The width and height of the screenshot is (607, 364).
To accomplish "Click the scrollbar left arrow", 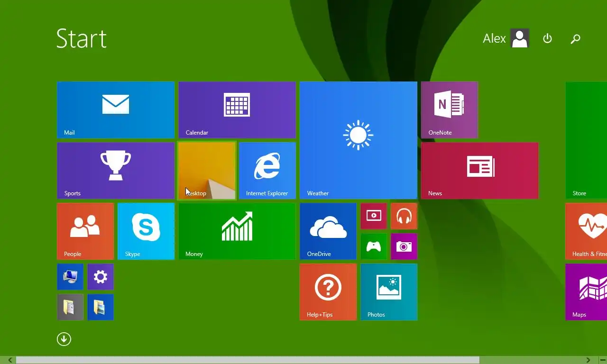I will point(10,360).
